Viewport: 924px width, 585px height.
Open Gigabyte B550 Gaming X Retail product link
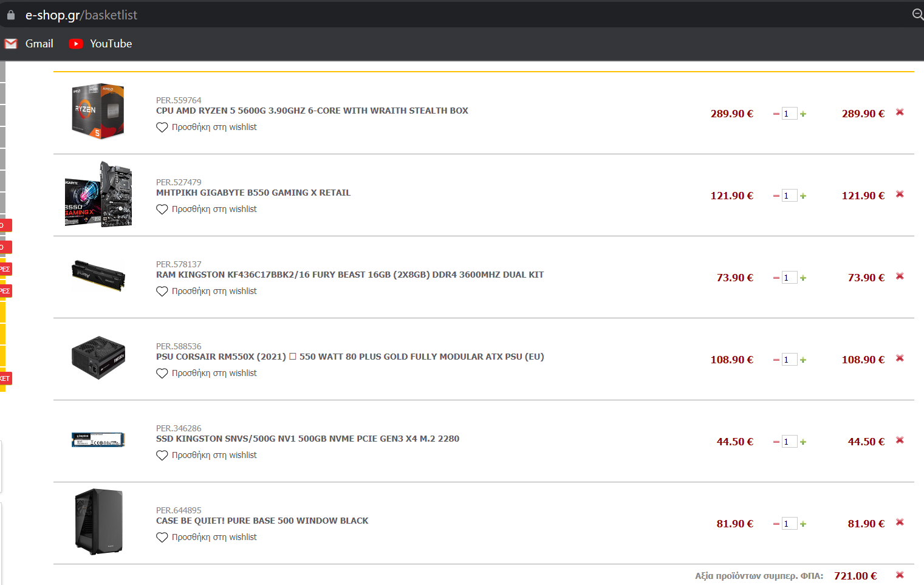click(x=253, y=193)
